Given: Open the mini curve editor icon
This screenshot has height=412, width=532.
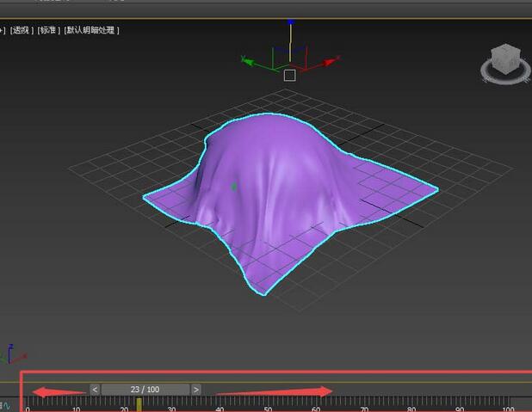Looking at the screenshot, I should coord(5,404).
